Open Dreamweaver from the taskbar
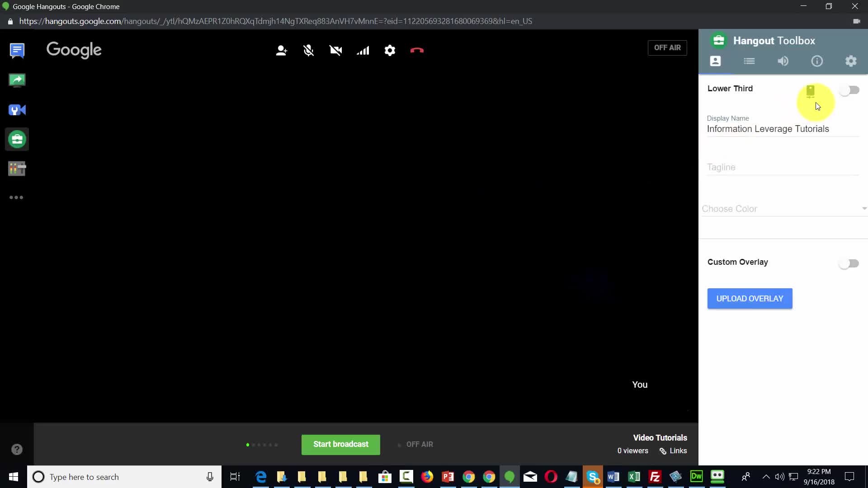The height and width of the screenshot is (488, 868). 697,477
